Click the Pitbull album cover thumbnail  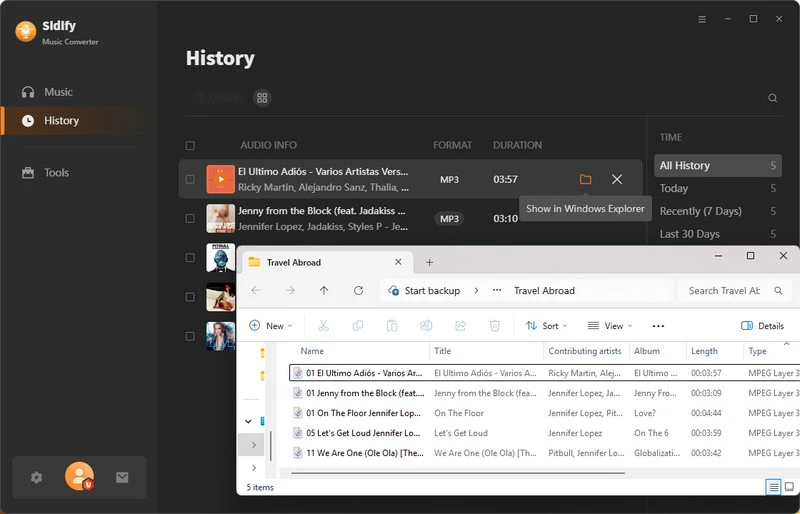(x=220, y=258)
